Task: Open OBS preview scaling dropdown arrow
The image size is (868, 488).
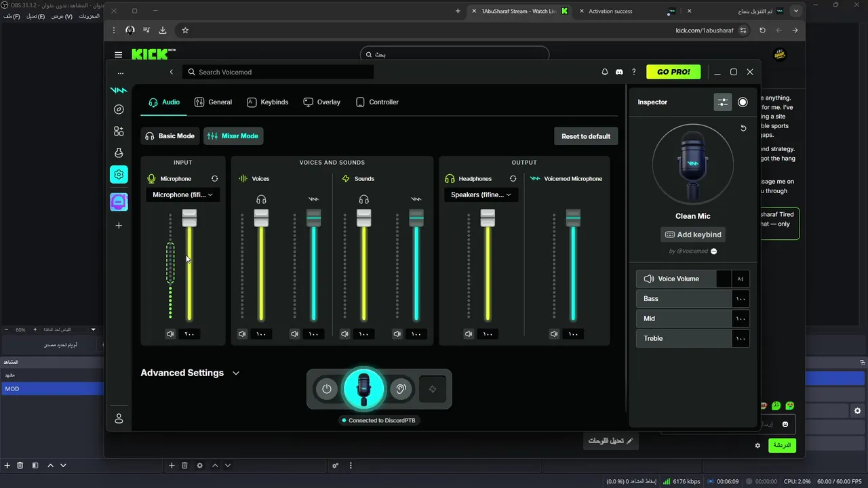Action: pyautogui.click(x=93, y=329)
